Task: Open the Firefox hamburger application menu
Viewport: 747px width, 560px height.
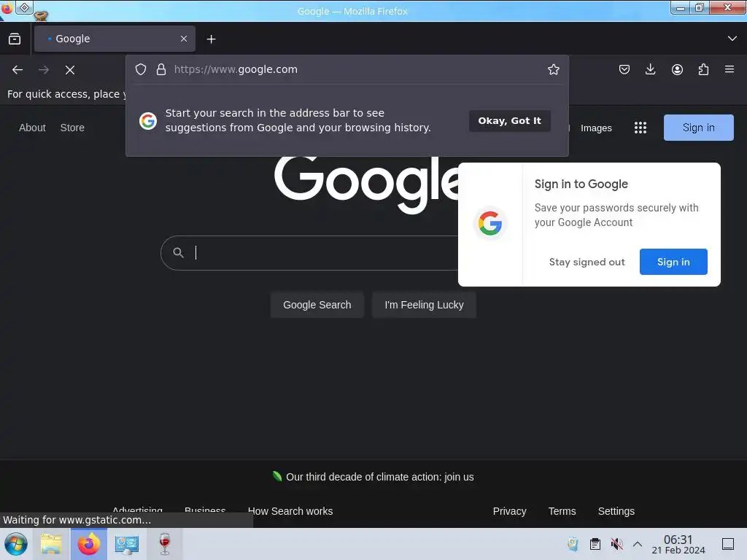Action: 729,69
